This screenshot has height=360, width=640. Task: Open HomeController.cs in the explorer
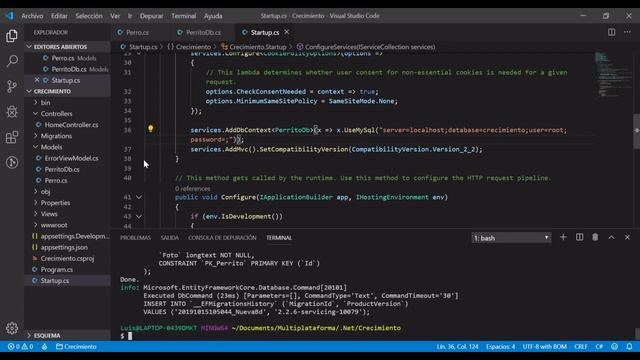71,125
